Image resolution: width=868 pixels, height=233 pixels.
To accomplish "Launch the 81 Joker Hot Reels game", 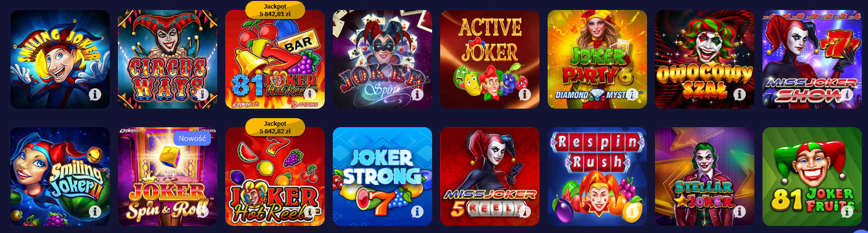I will [275, 59].
